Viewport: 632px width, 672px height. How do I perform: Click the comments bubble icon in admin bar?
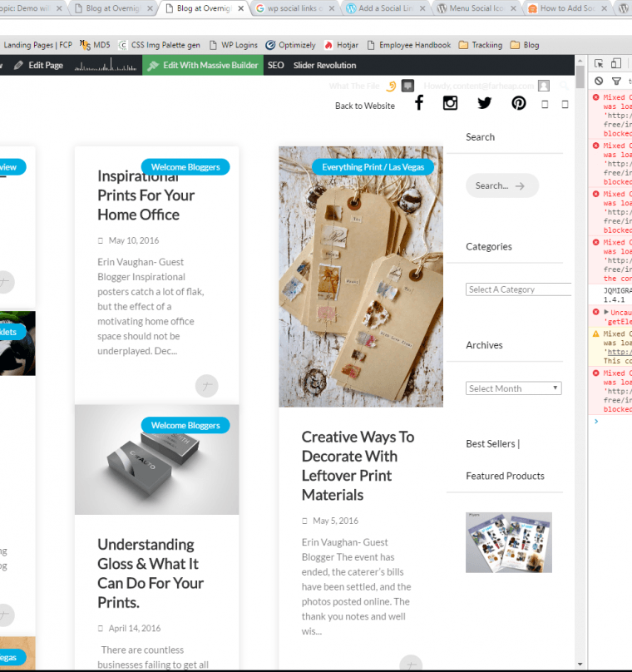(x=407, y=86)
